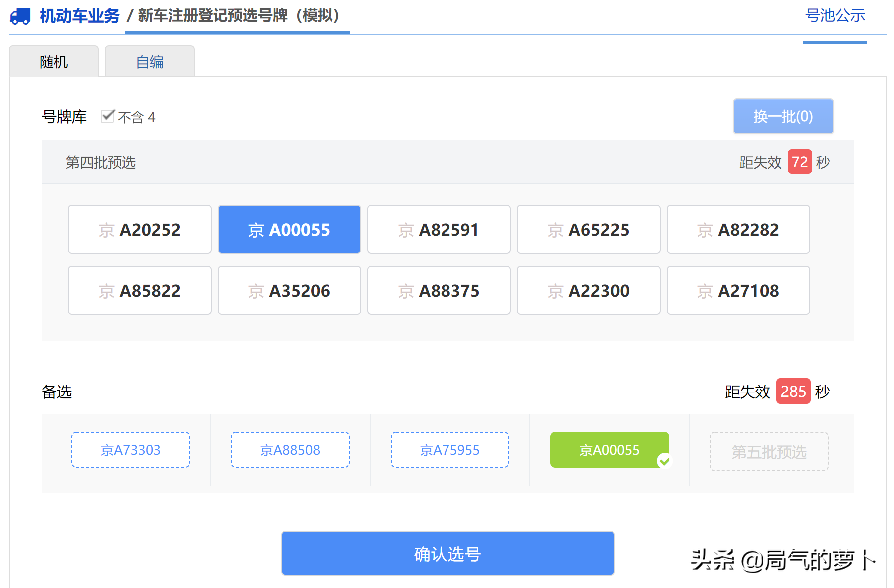Click the 72 seconds countdown badge
This screenshot has height=588, width=894.
(800, 162)
